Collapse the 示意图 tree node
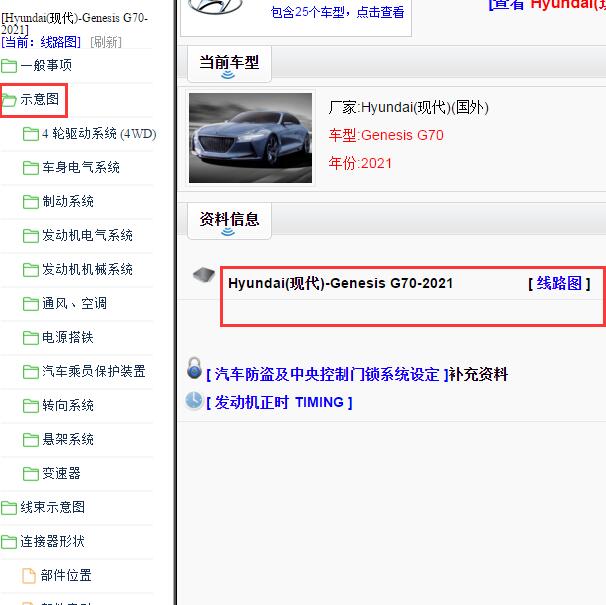The height and width of the screenshot is (605, 606). [39, 99]
